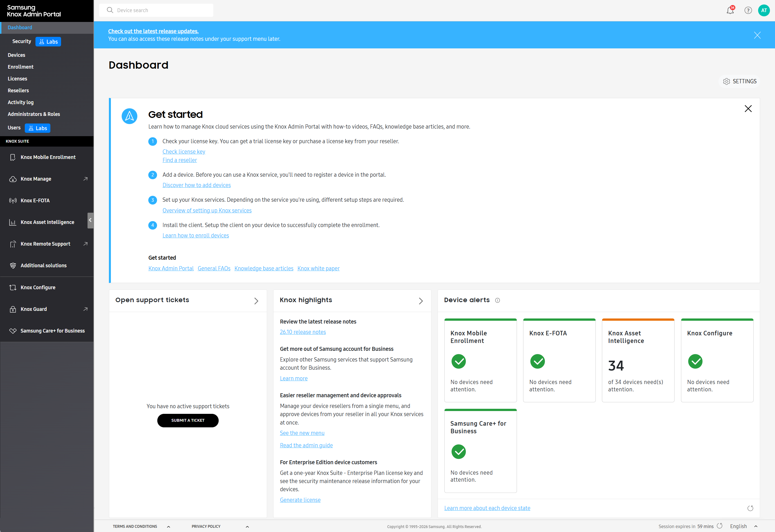775x532 pixels.
Task: Open the notifications bell icon
Action: point(730,10)
